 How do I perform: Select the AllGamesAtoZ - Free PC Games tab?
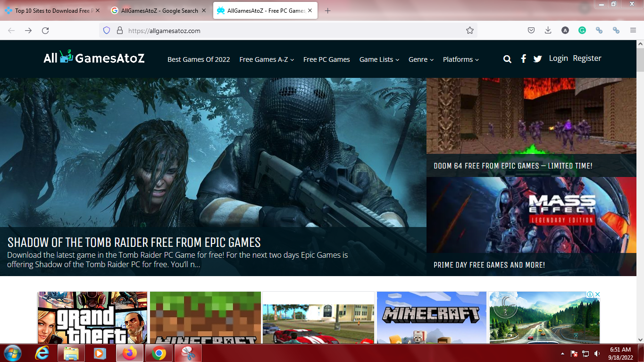tap(265, 10)
